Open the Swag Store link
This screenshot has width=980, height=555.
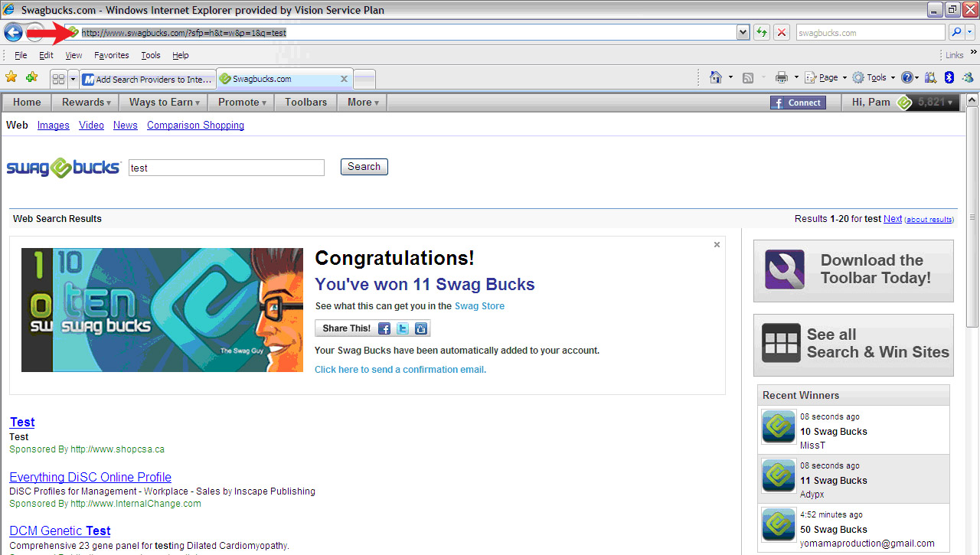(479, 306)
